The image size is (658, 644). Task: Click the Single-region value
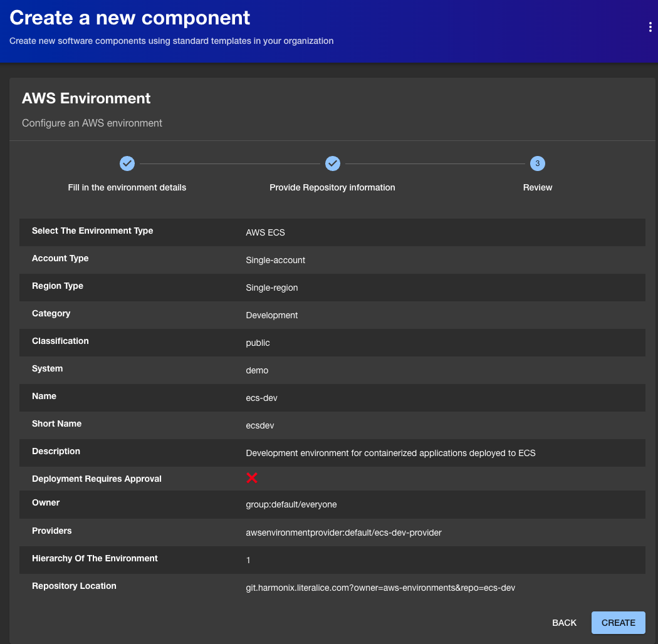tap(272, 288)
